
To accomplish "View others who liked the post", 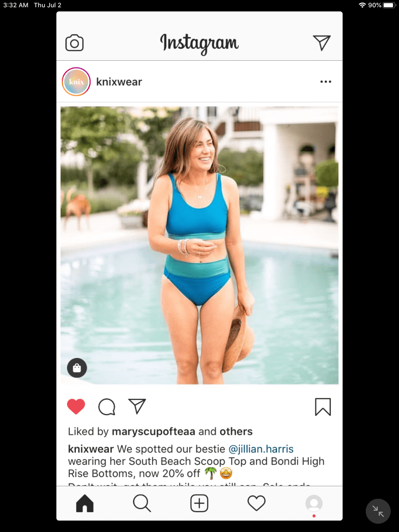I will [x=236, y=432].
